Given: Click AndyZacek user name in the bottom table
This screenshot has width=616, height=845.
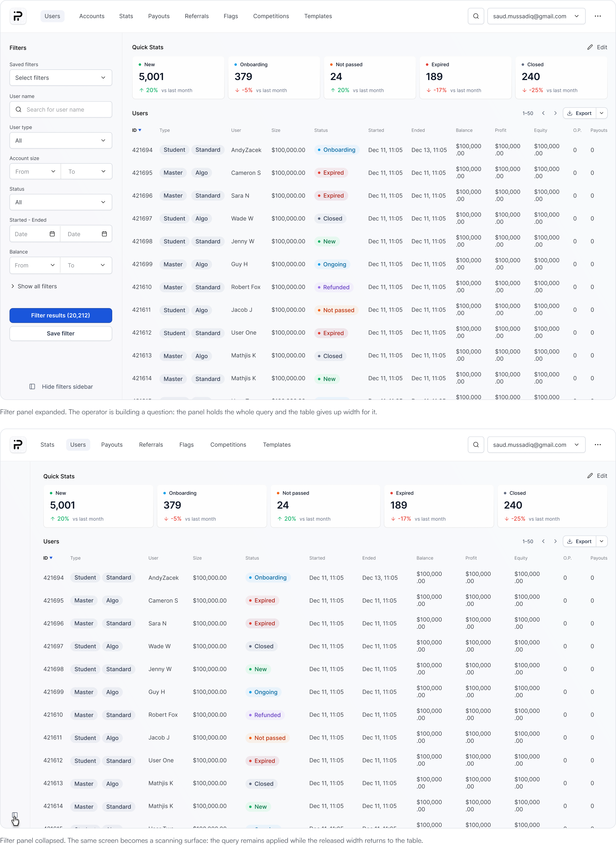Looking at the screenshot, I should click(x=163, y=578).
